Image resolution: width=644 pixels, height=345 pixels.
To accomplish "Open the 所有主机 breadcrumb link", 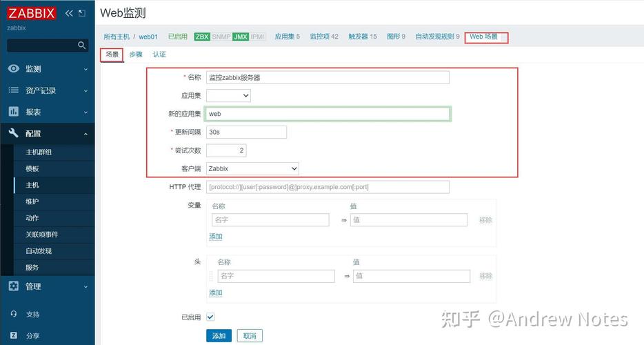I will (x=117, y=37).
